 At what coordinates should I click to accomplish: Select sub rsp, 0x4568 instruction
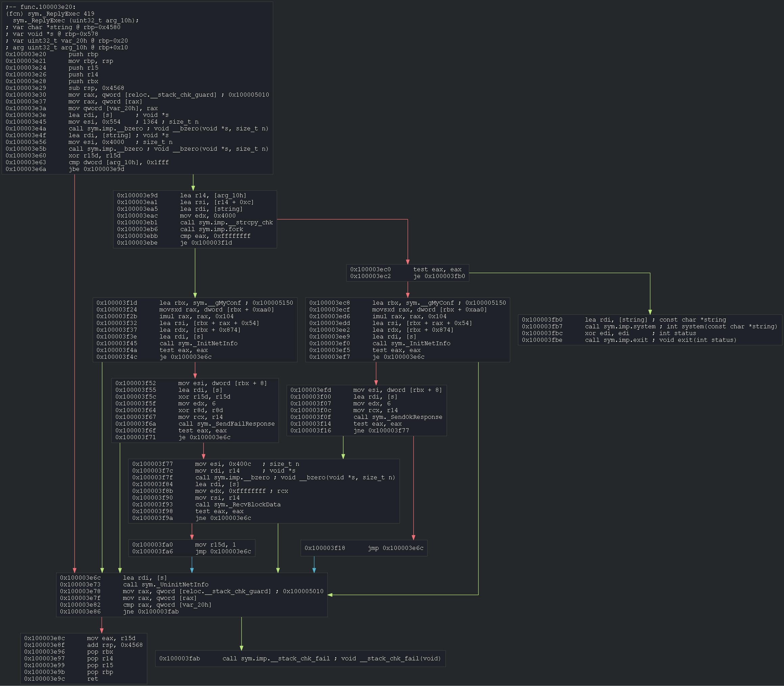(96, 88)
